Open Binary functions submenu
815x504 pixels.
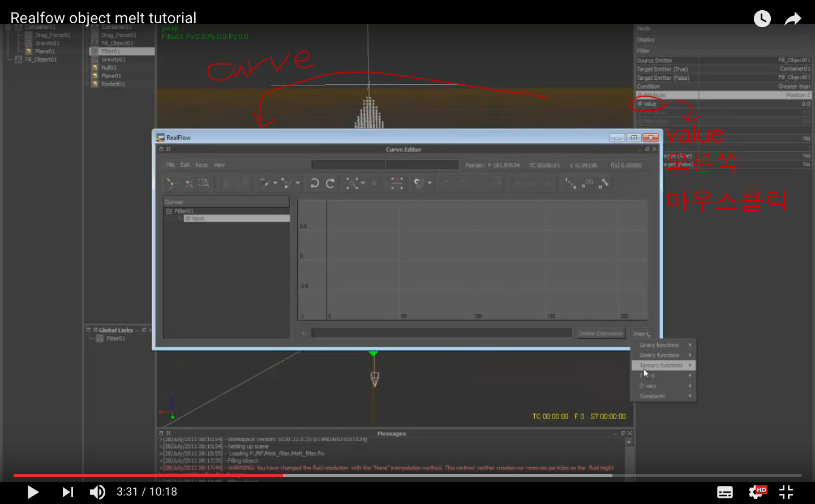coord(663,355)
